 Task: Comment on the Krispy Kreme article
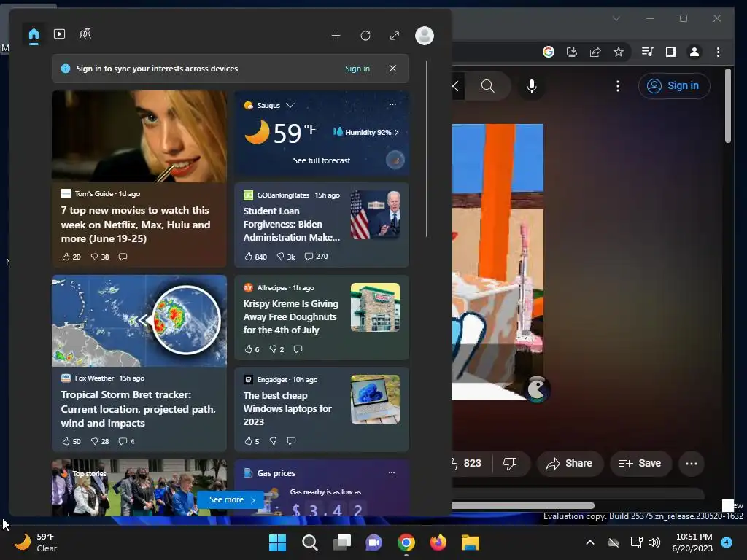[298, 349]
